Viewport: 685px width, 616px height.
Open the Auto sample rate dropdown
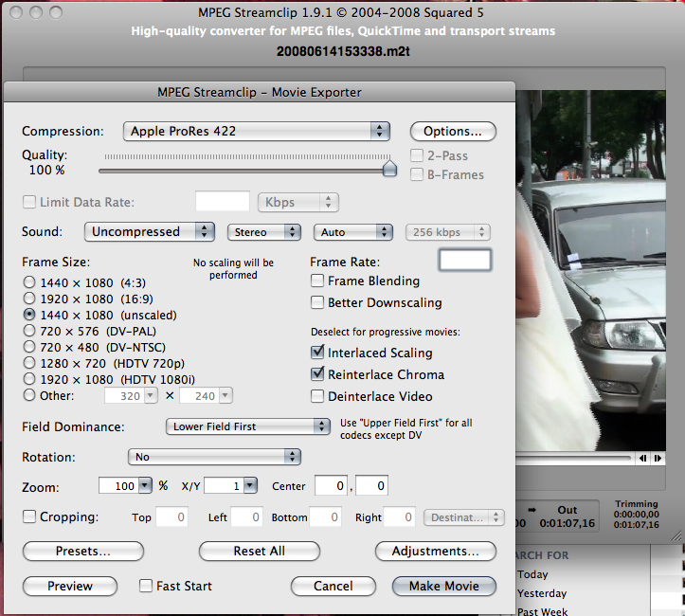(353, 232)
